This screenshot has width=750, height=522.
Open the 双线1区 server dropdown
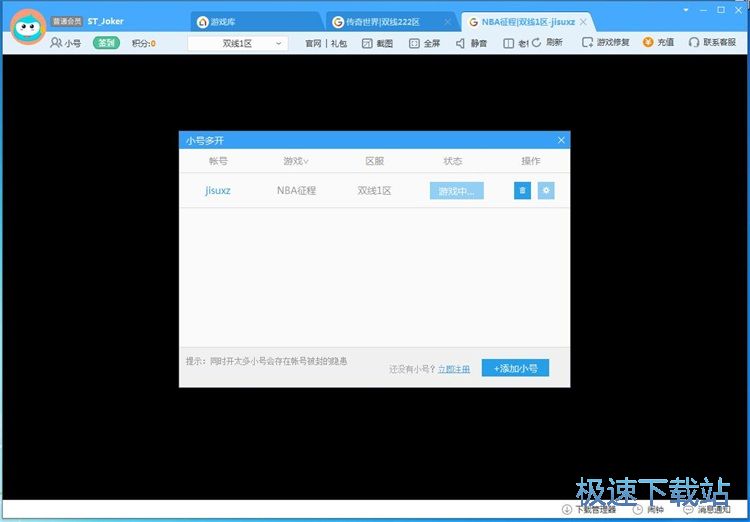tap(238, 44)
